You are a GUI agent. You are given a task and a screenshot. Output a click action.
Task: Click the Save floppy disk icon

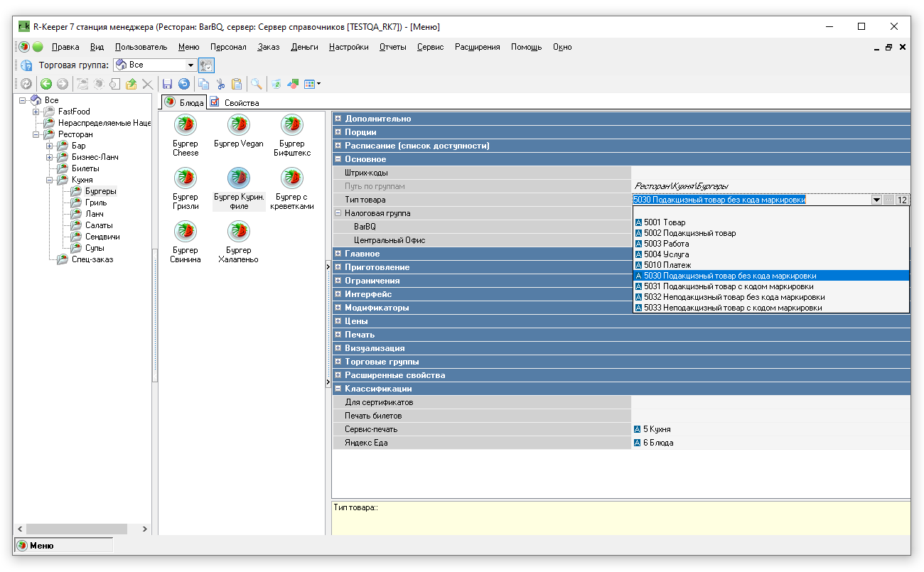click(168, 84)
